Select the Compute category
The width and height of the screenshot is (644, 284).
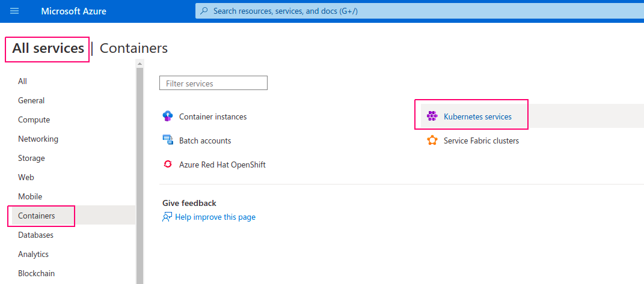click(34, 119)
